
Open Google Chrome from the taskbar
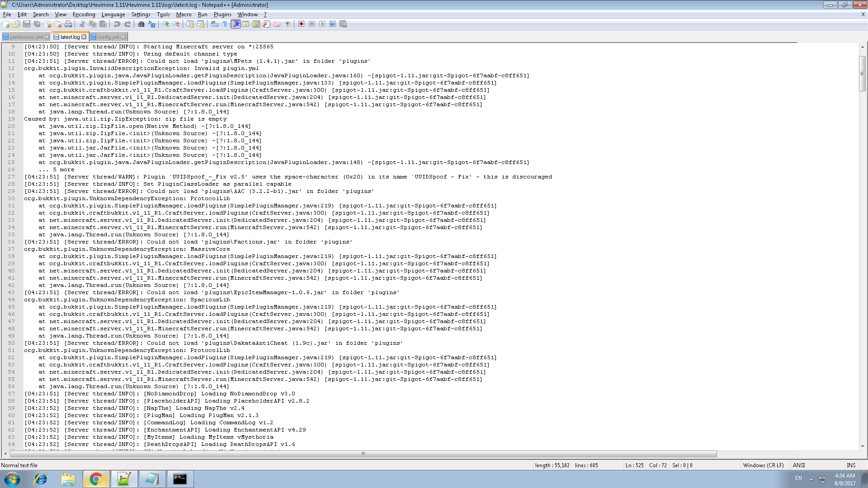tap(96, 479)
